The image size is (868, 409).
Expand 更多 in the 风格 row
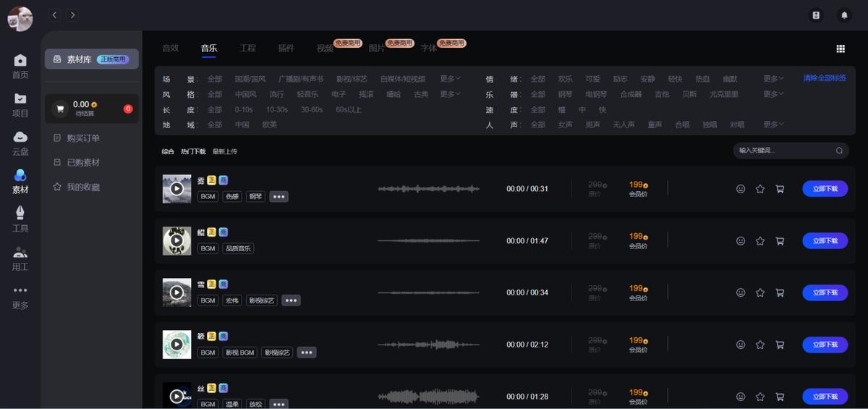pos(450,94)
